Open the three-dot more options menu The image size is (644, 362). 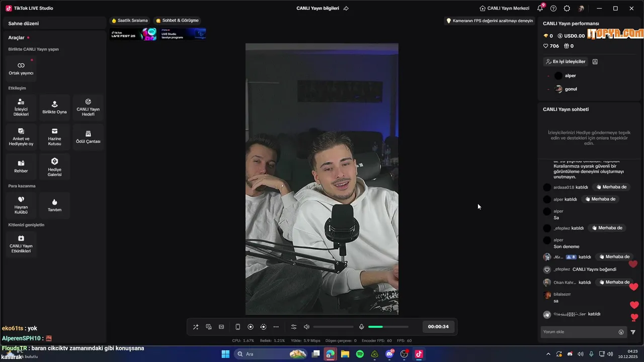pos(276,327)
